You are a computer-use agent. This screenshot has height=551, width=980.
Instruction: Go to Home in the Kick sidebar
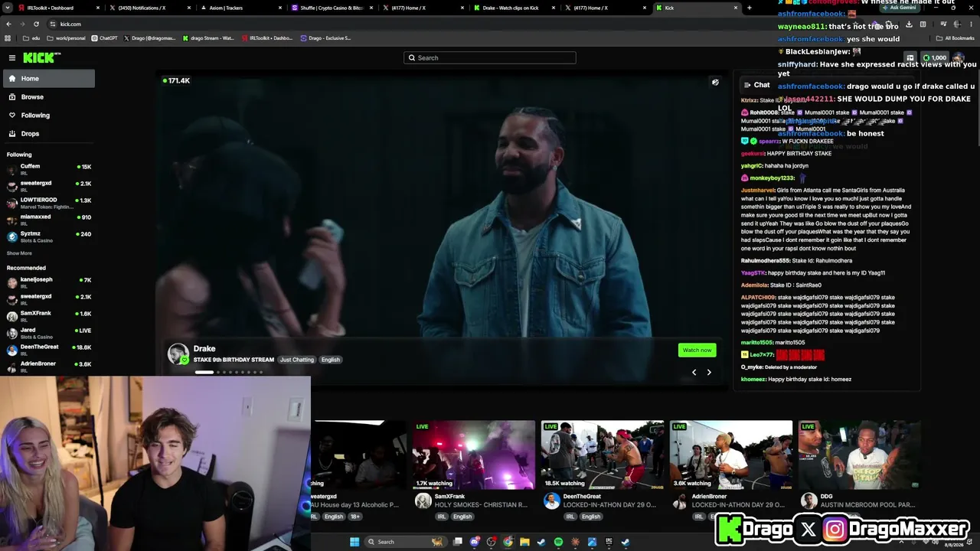tap(49, 78)
